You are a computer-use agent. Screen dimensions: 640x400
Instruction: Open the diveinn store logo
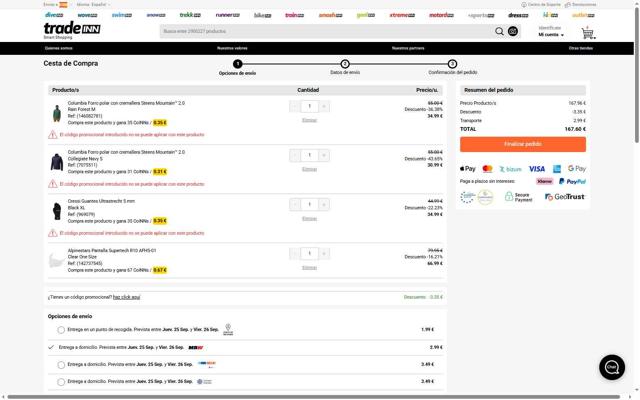tap(54, 15)
